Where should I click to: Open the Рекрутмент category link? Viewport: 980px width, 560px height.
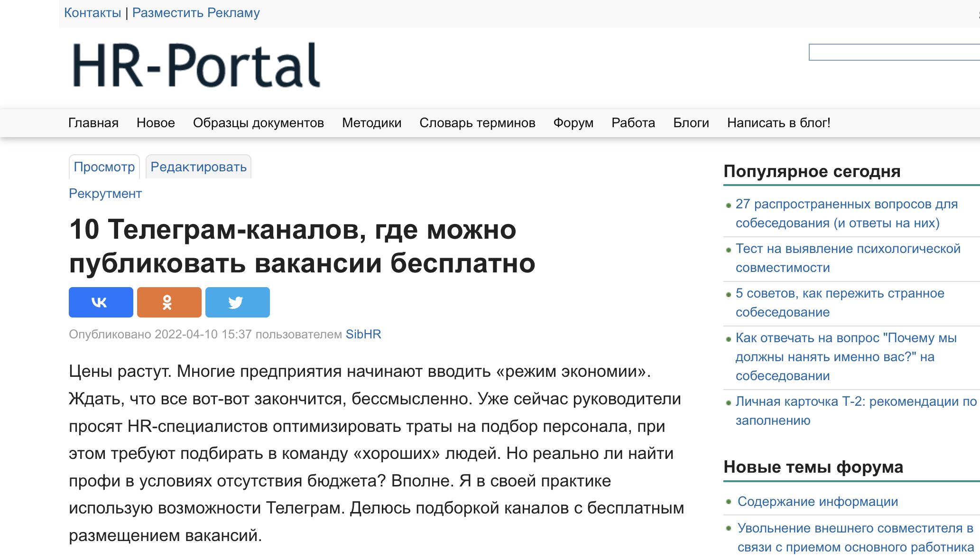tap(105, 194)
